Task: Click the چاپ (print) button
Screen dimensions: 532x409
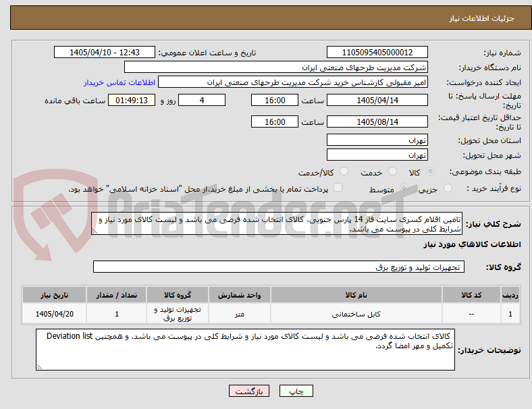Action: (296, 391)
